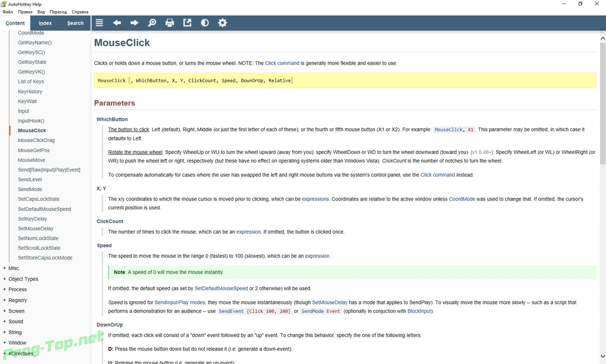Expand the Process tree node

pos(5,289)
